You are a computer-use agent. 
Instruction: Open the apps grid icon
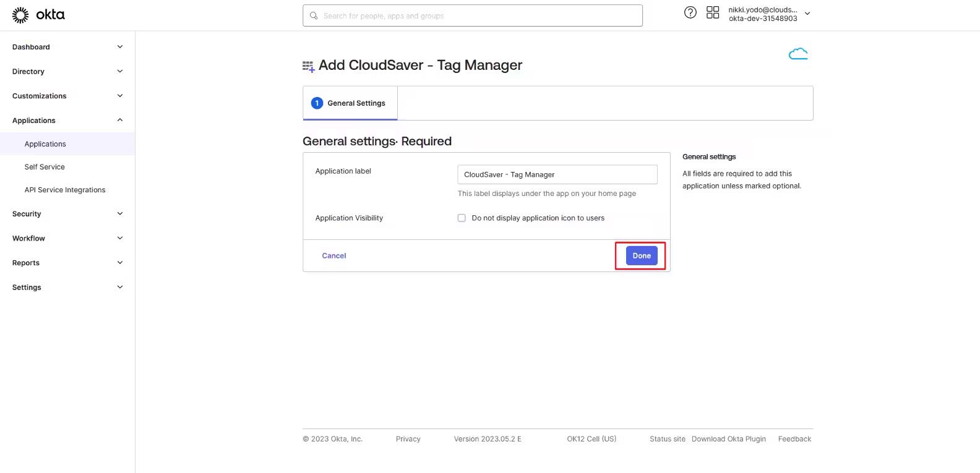point(713,12)
